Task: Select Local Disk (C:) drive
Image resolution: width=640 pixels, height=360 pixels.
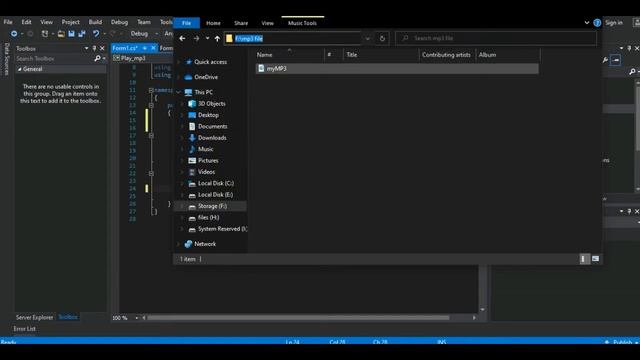Action: pyautogui.click(x=216, y=184)
